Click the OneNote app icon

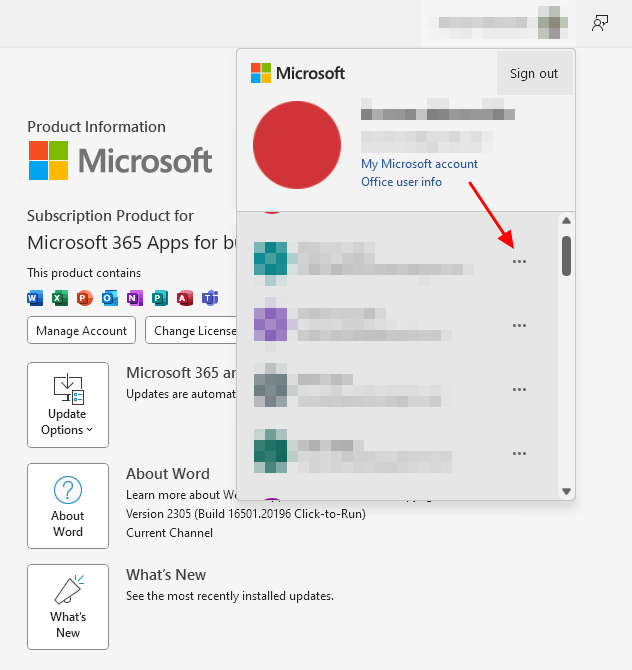135,298
